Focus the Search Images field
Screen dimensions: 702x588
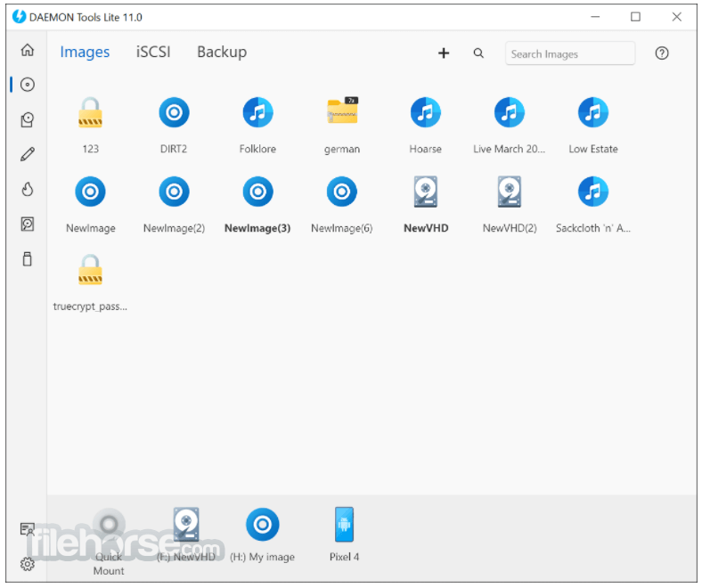pyautogui.click(x=570, y=53)
